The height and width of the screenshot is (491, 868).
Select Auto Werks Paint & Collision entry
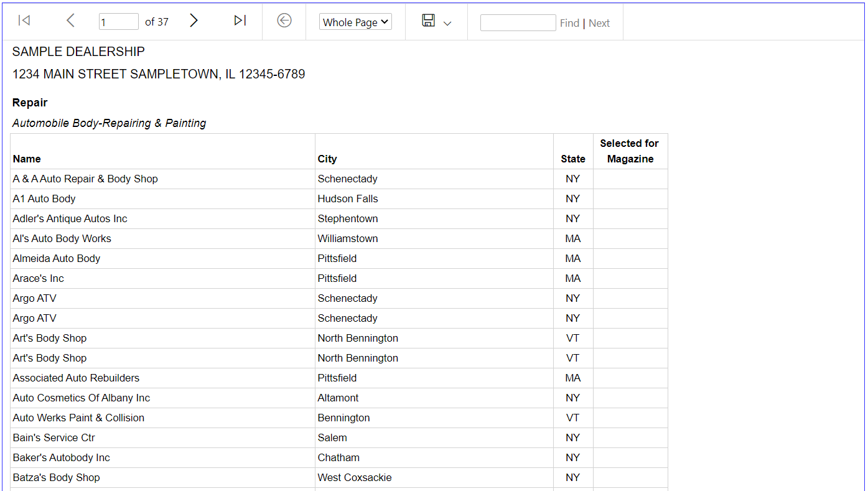78,418
